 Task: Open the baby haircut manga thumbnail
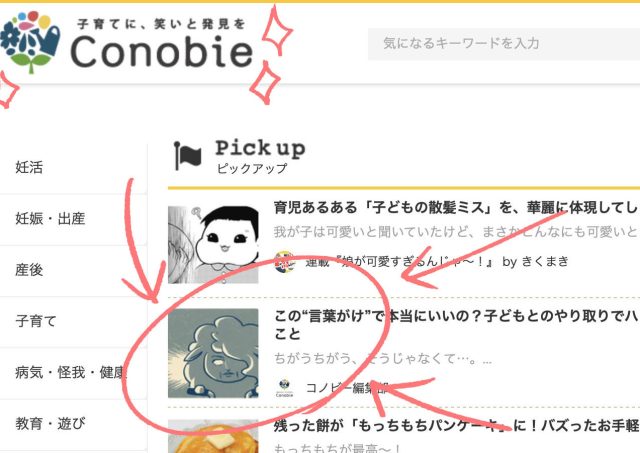[213, 245]
